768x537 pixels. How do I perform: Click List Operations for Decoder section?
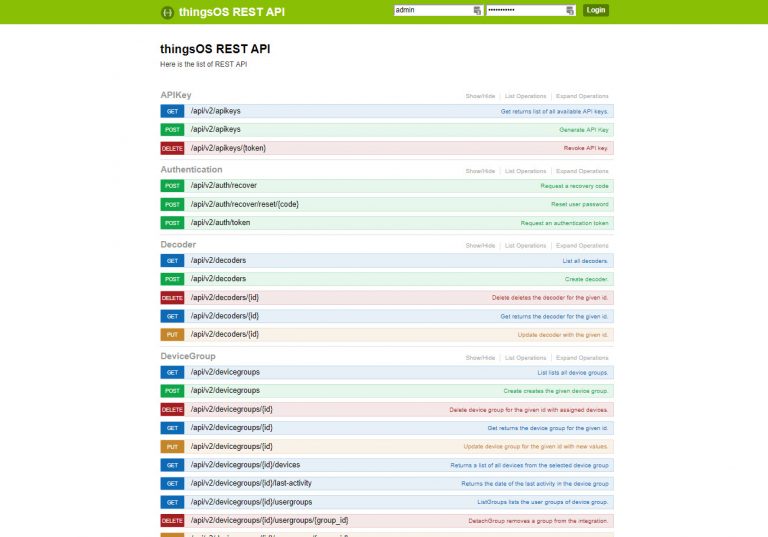click(525, 245)
